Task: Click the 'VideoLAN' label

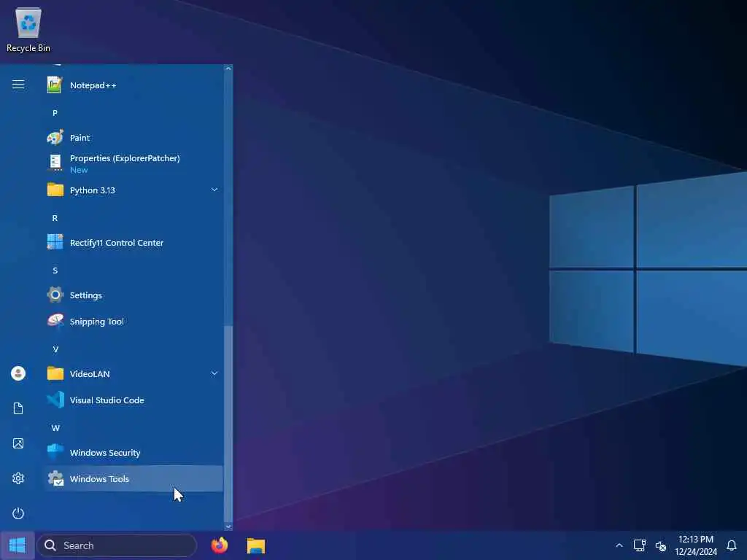Action: pos(90,374)
